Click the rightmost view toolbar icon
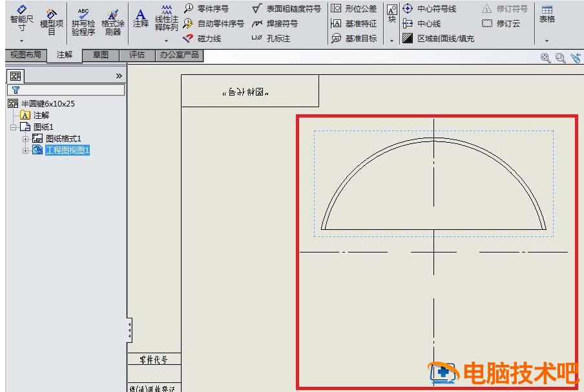Screen dimensions: 584x392 576,57
